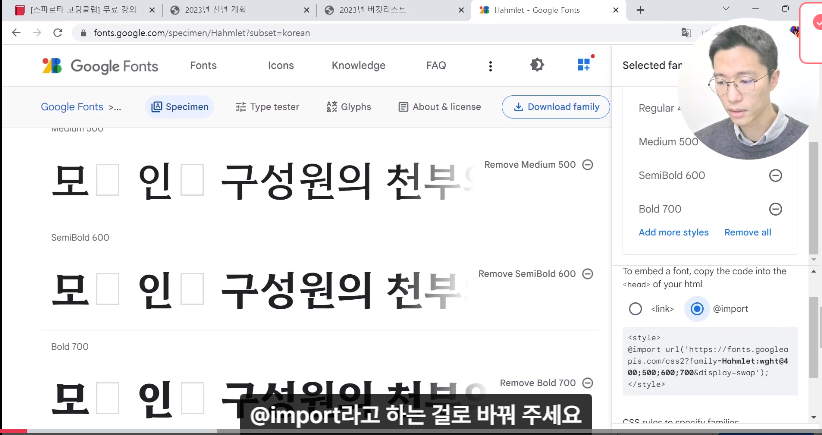Toggle the dark theme icon
The image size is (822, 435).
(x=537, y=65)
